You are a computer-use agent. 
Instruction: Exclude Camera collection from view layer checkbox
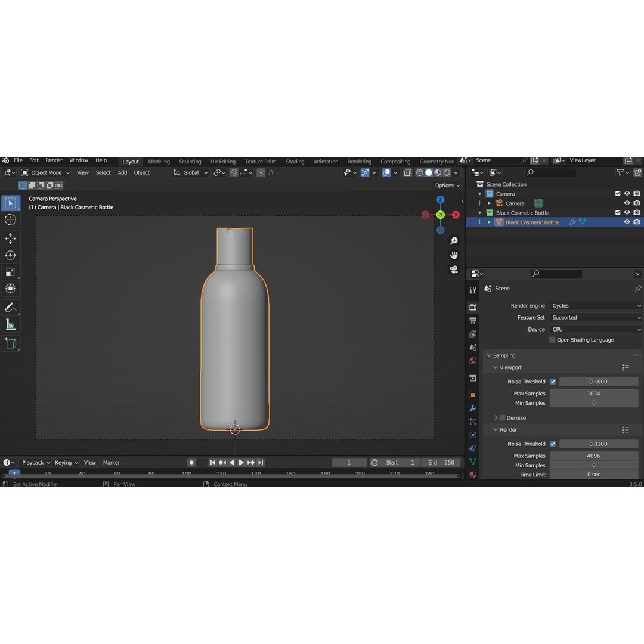(x=618, y=193)
